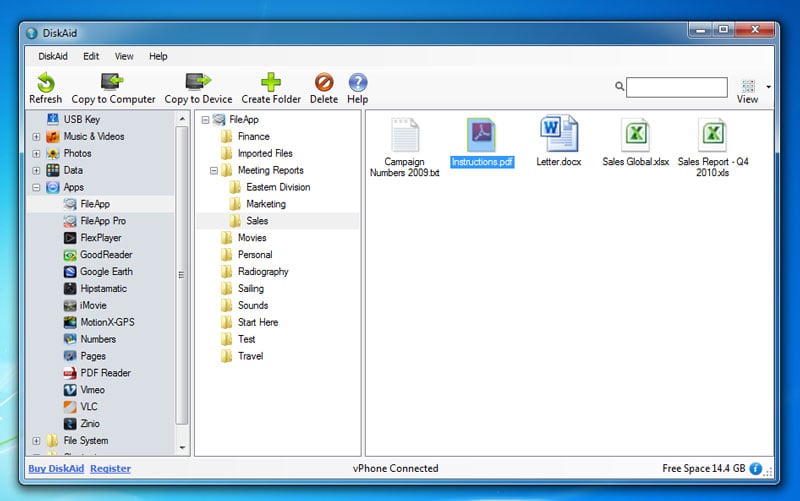Collapse the Meeting Reports folder
The height and width of the screenshot is (501, 800).
tap(214, 170)
